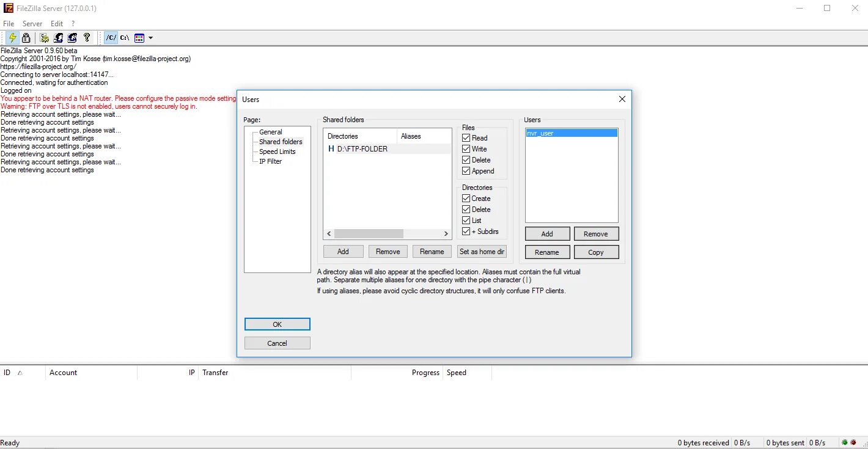Click the colored grid sort order icon
This screenshot has height=449, width=868.
tap(139, 38)
